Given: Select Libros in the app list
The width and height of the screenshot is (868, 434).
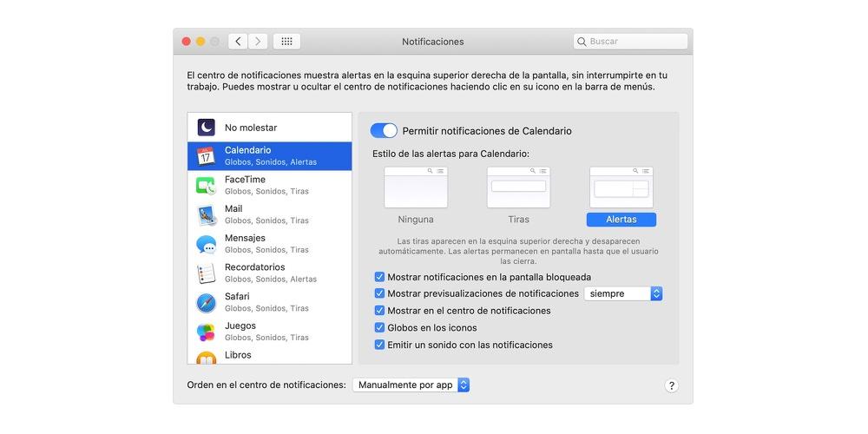Looking at the screenshot, I should pyautogui.click(x=270, y=356).
